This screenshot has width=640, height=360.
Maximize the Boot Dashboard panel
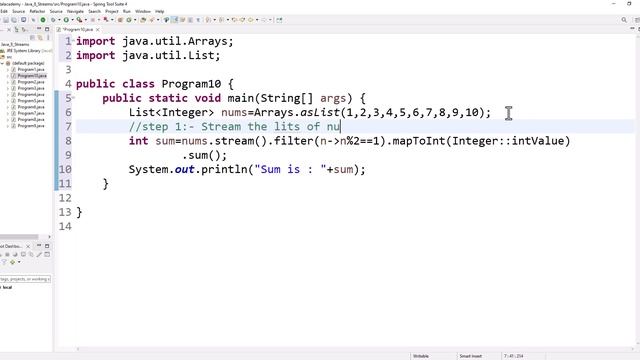(x=47, y=246)
